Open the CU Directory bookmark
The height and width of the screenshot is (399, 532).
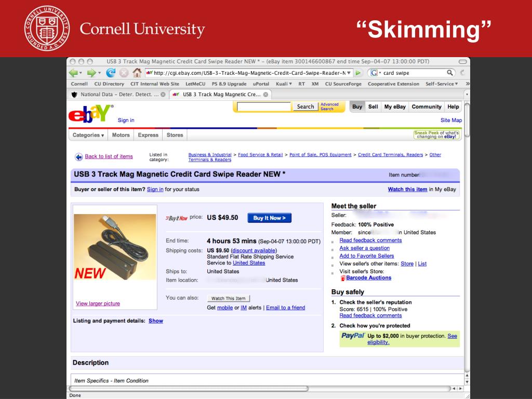coord(109,84)
